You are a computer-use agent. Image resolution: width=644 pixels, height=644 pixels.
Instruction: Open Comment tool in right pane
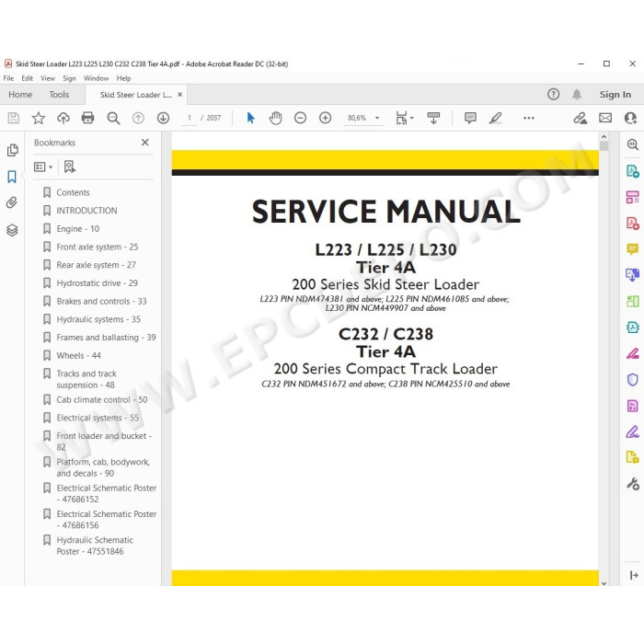click(633, 249)
